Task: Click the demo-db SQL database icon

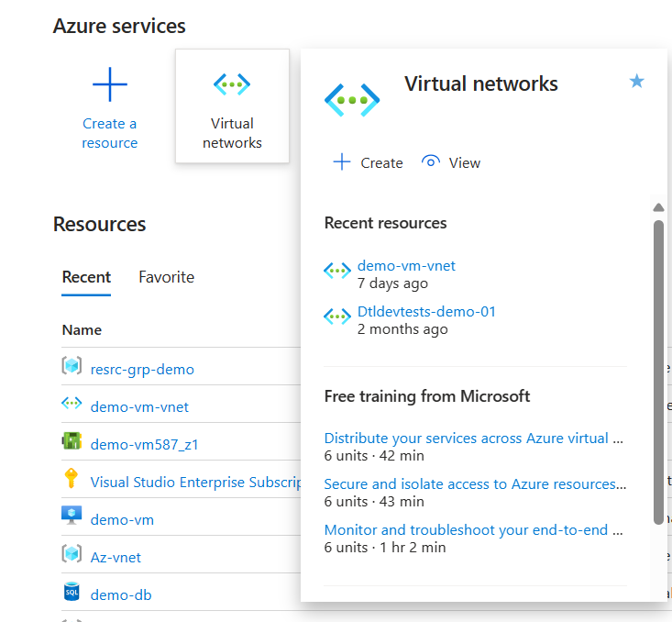Action: coord(72,594)
